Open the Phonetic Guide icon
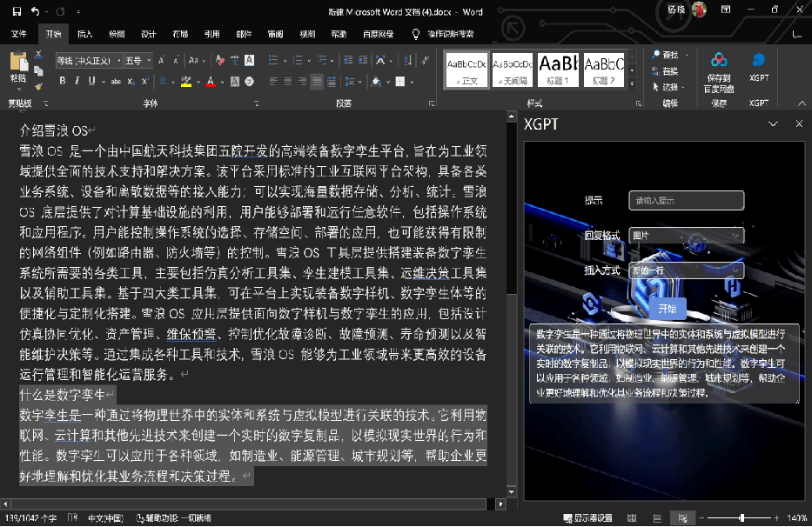Screen dimensions: 812x527 click(x=235, y=61)
